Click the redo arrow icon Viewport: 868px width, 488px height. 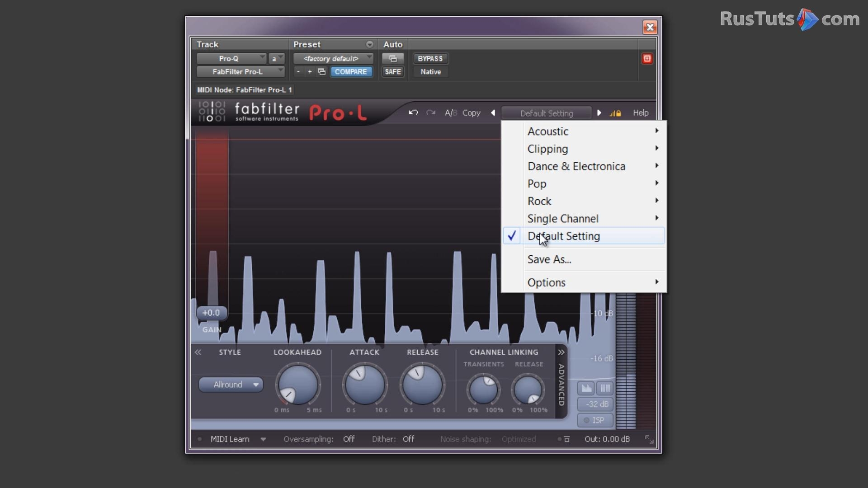pyautogui.click(x=431, y=113)
